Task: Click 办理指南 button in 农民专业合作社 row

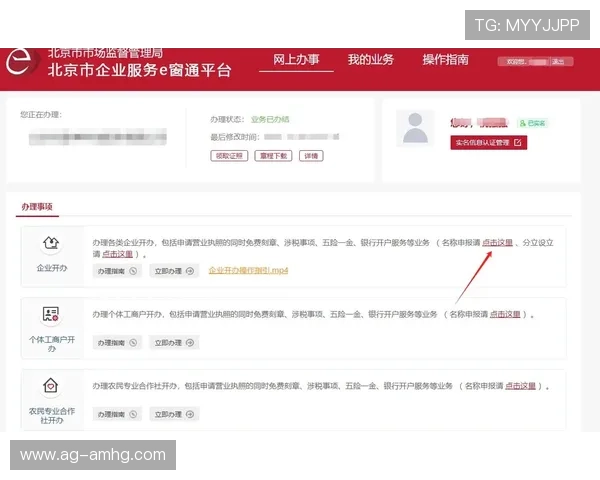Action: [x=117, y=414]
